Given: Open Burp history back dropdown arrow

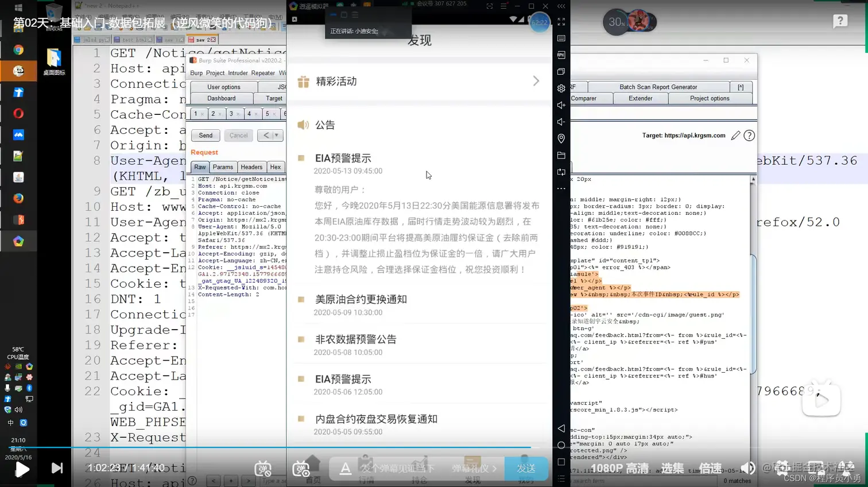Looking at the screenshot, I should point(277,136).
